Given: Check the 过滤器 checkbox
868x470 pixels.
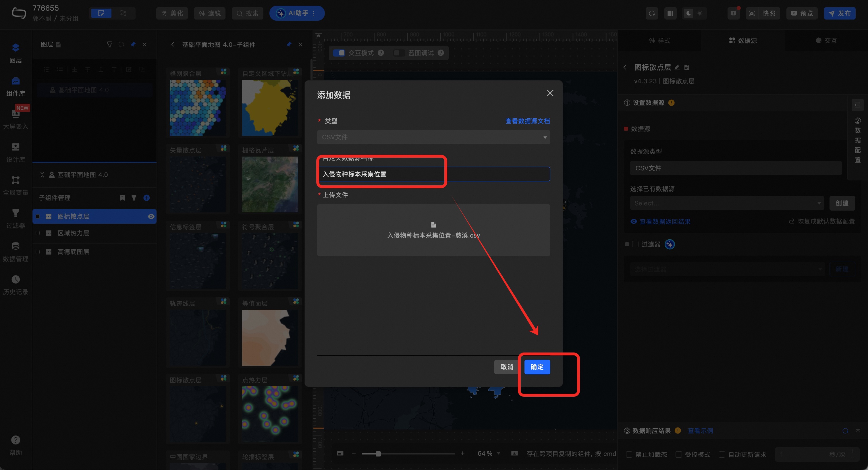Looking at the screenshot, I should pyautogui.click(x=635, y=244).
